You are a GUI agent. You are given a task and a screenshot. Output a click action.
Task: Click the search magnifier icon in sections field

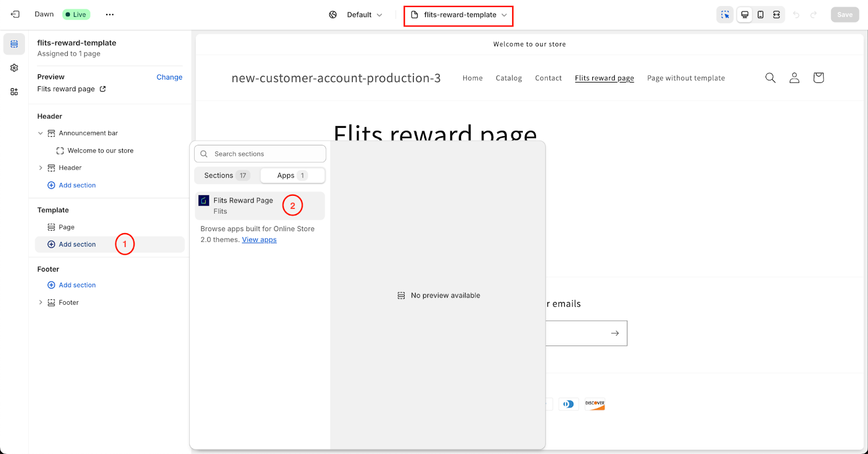coord(204,154)
